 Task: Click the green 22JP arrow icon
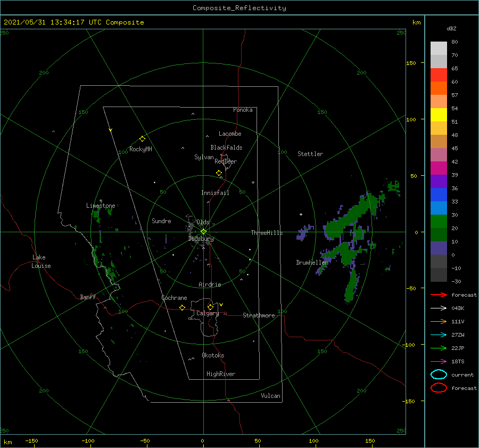click(439, 348)
